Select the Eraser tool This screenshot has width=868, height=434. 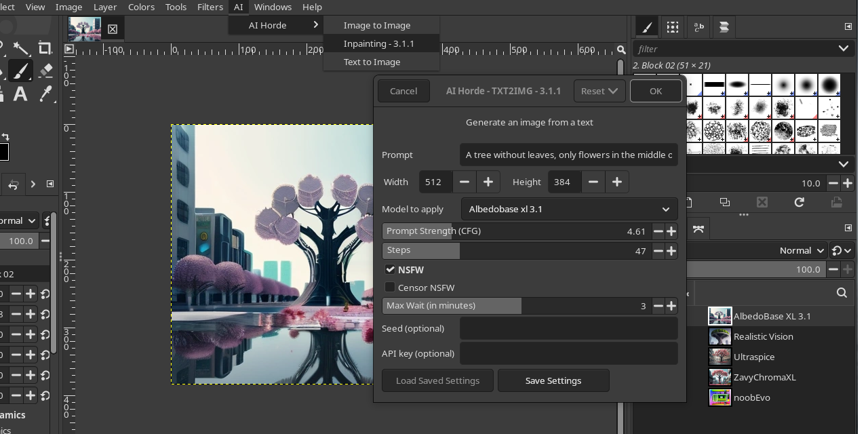pos(45,69)
